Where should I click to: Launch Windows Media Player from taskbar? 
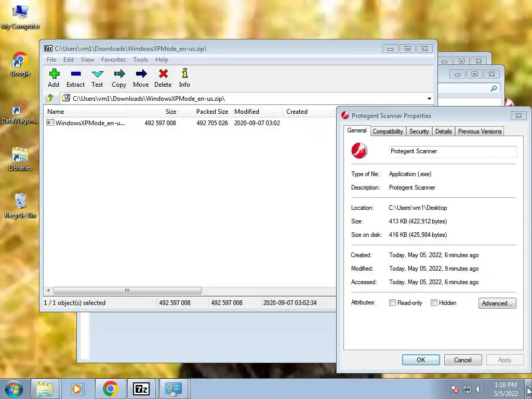(x=77, y=389)
